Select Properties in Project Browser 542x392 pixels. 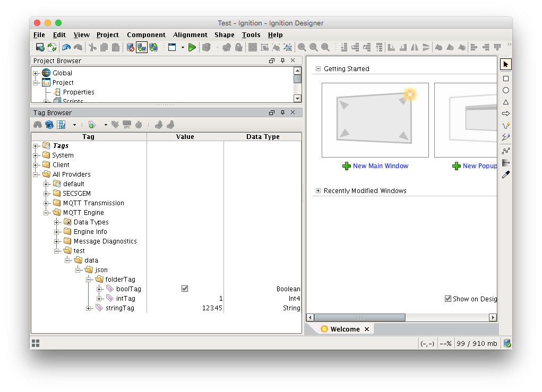(79, 92)
